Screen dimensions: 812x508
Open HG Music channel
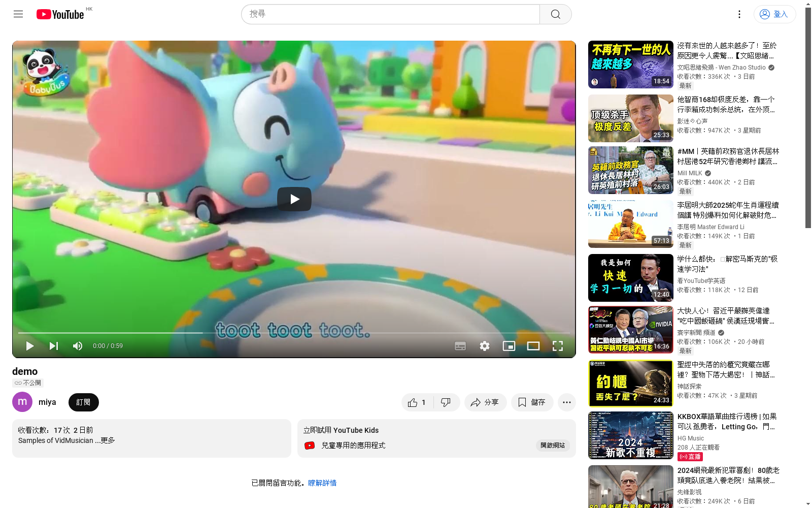691,438
